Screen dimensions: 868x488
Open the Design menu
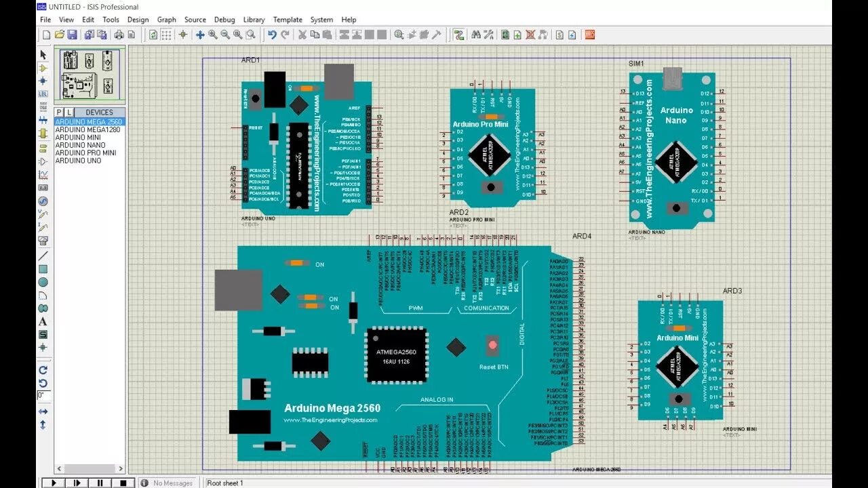pos(138,20)
